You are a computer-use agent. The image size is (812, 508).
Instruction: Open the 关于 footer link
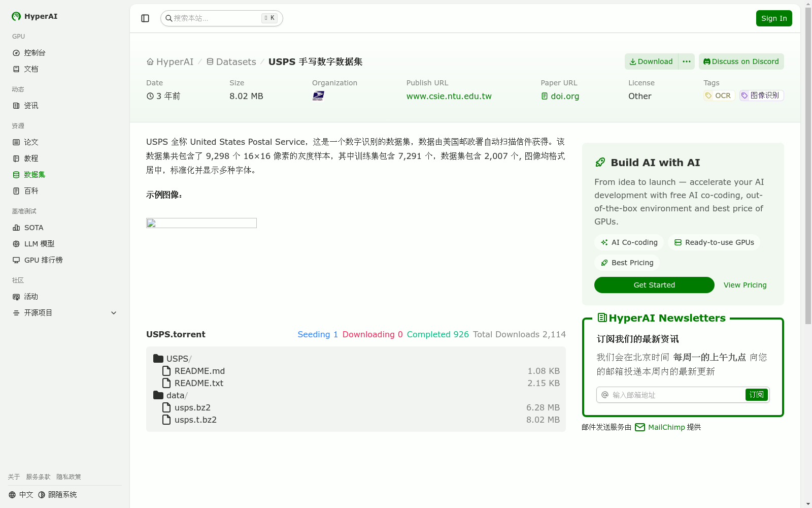coord(14,477)
